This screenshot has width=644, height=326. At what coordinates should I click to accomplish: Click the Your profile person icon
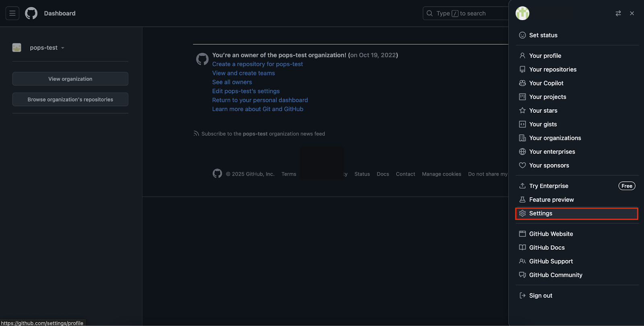pos(522,56)
